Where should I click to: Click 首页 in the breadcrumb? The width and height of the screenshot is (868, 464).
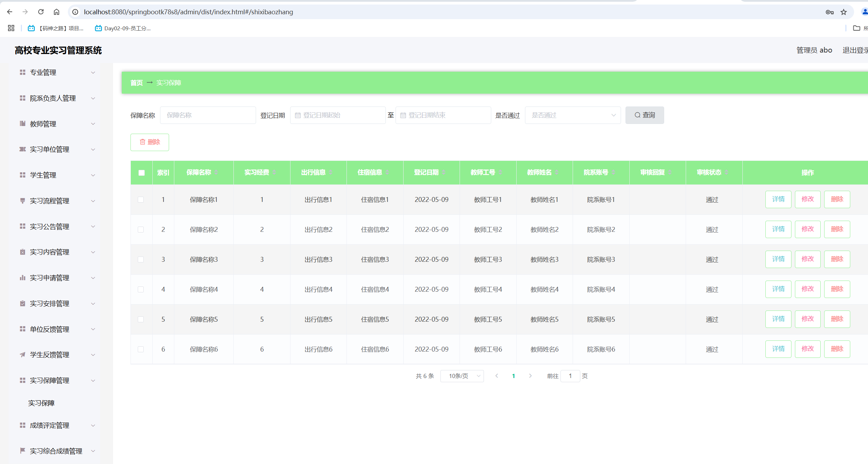(137, 82)
